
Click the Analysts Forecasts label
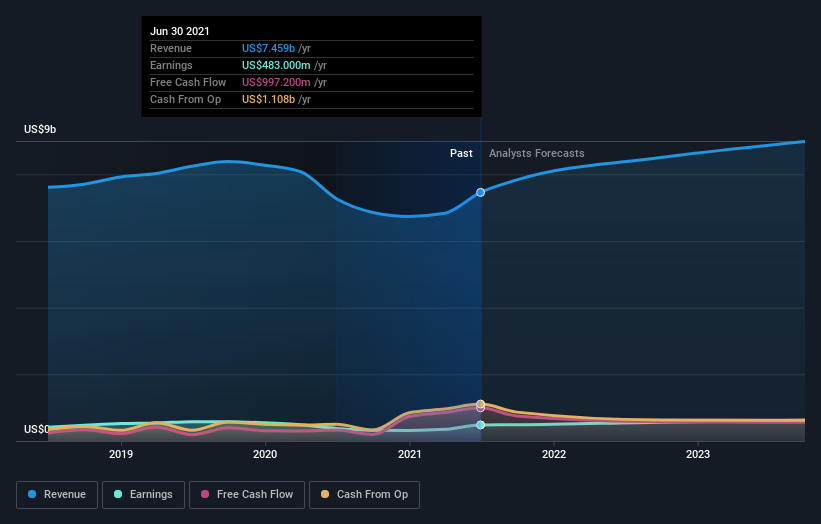[537, 153]
